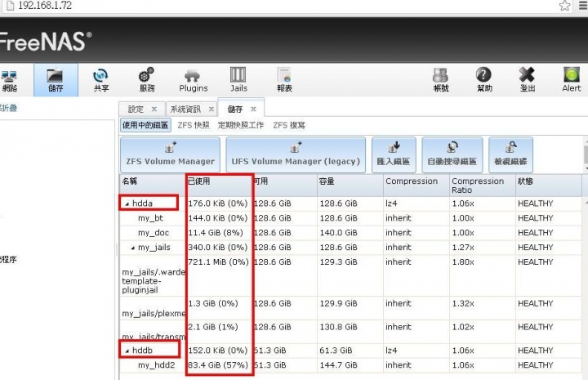
Task: Select the my_hdd2 dataset row
Action: (350, 365)
